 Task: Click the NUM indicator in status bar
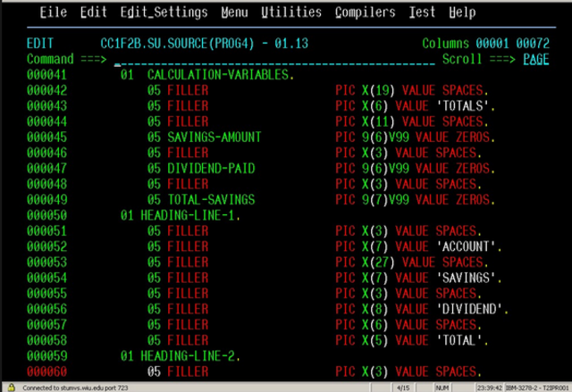[x=442, y=388]
